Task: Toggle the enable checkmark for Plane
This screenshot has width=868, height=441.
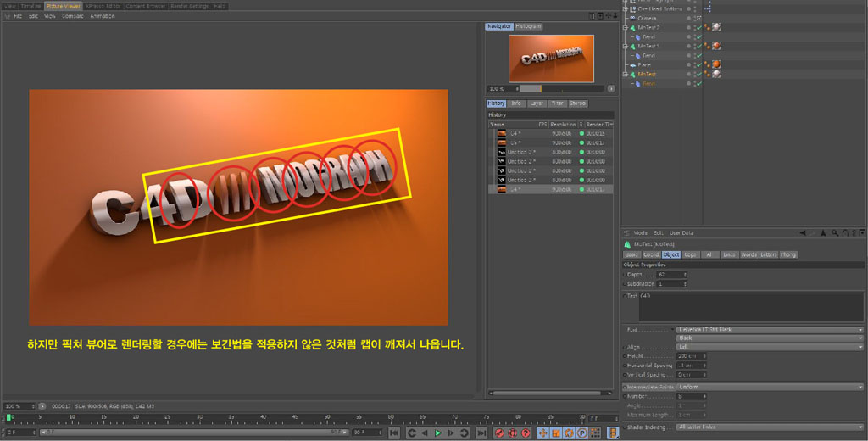Action: click(699, 65)
